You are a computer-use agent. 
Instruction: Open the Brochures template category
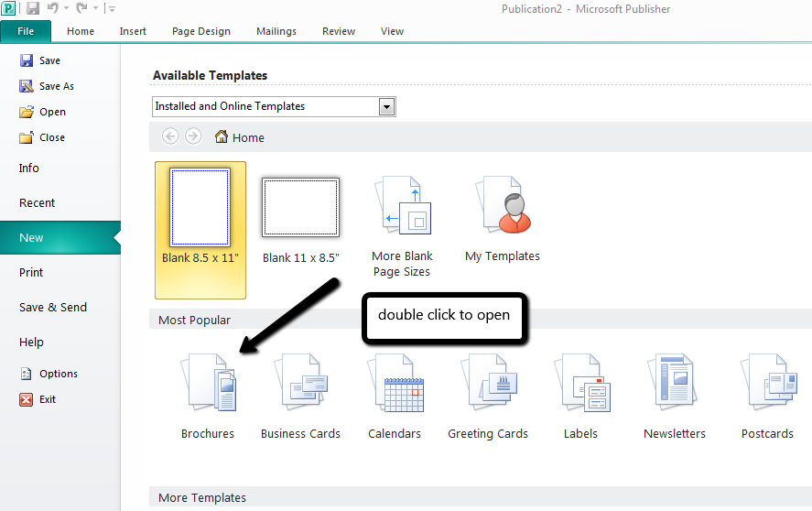tap(208, 397)
